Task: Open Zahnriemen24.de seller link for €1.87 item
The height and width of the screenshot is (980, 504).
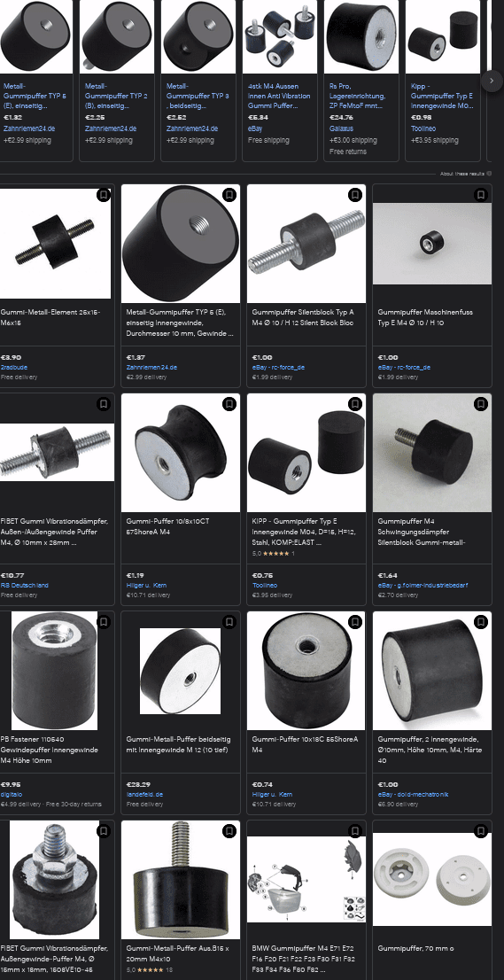Action: click(151, 368)
